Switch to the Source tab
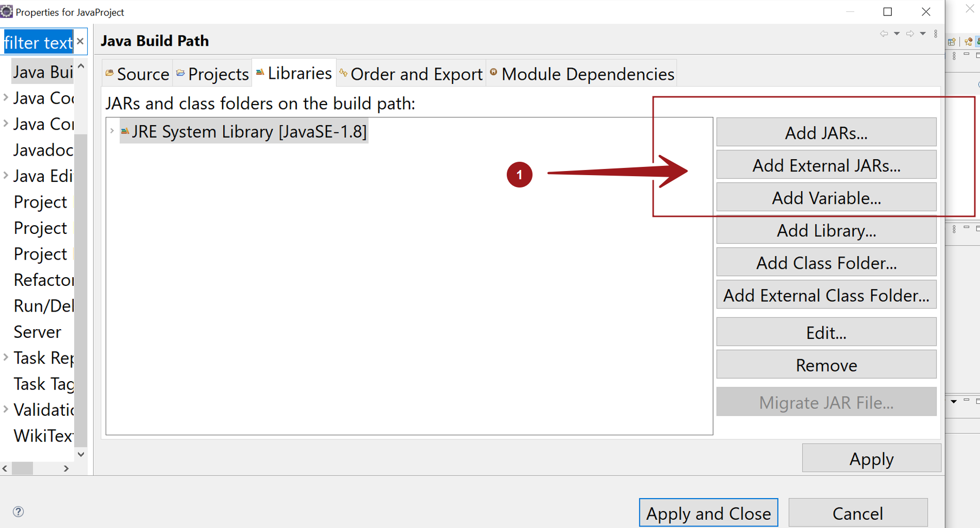 [137, 74]
